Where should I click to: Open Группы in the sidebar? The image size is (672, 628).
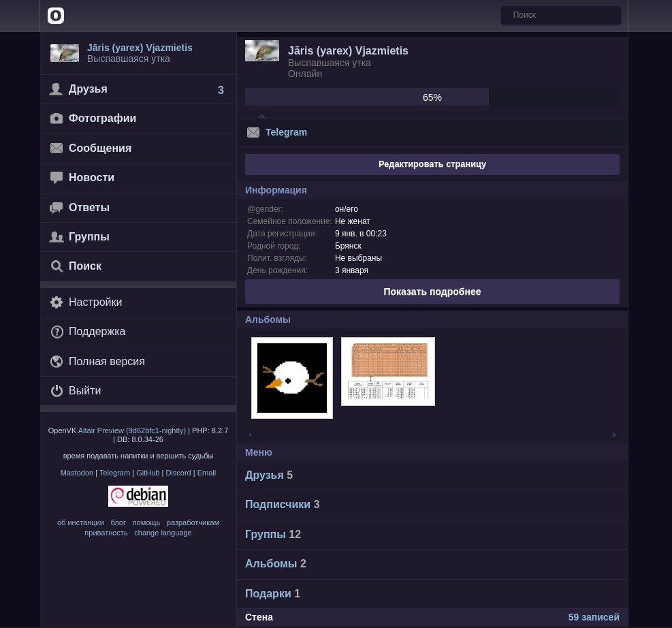coord(138,236)
